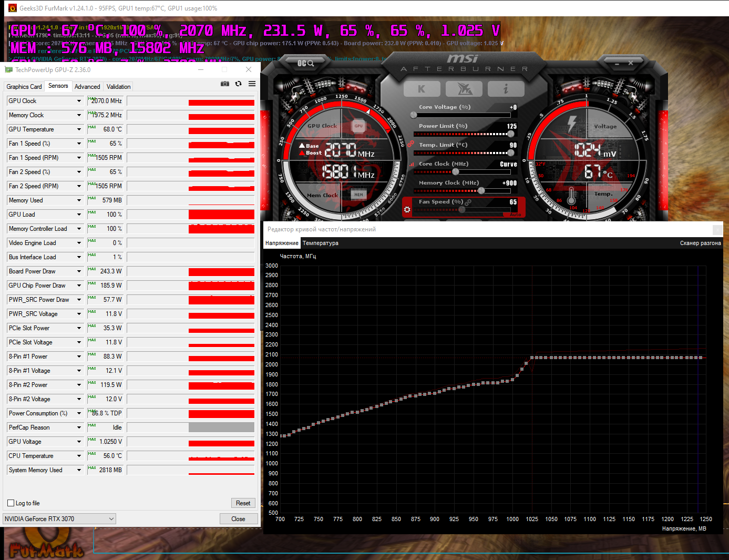
Task: Click the Power Limit 125 value
Action: click(x=512, y=126)
